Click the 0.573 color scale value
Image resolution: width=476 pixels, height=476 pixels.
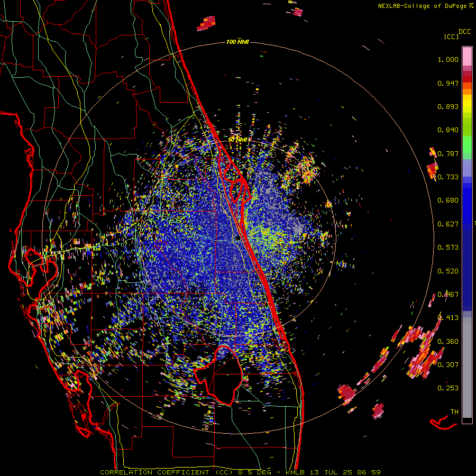448,248
